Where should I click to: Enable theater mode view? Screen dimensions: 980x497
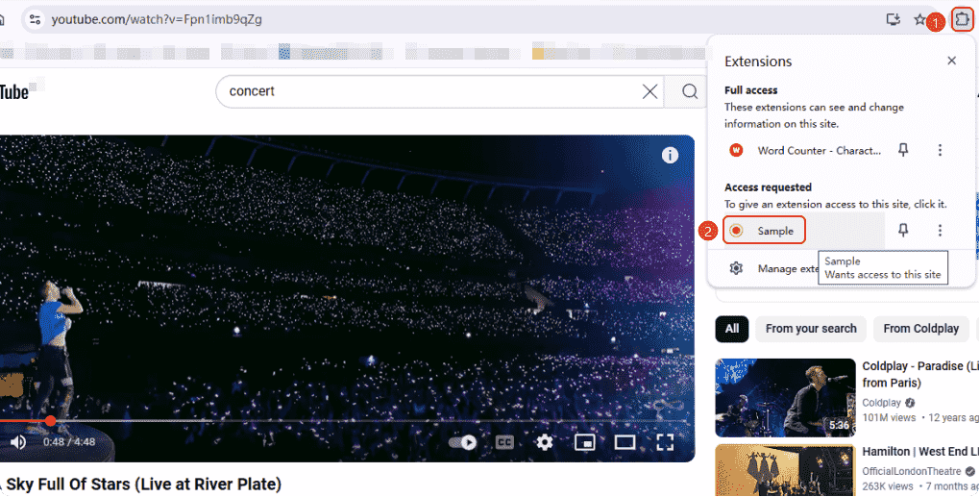click(625, 442)
